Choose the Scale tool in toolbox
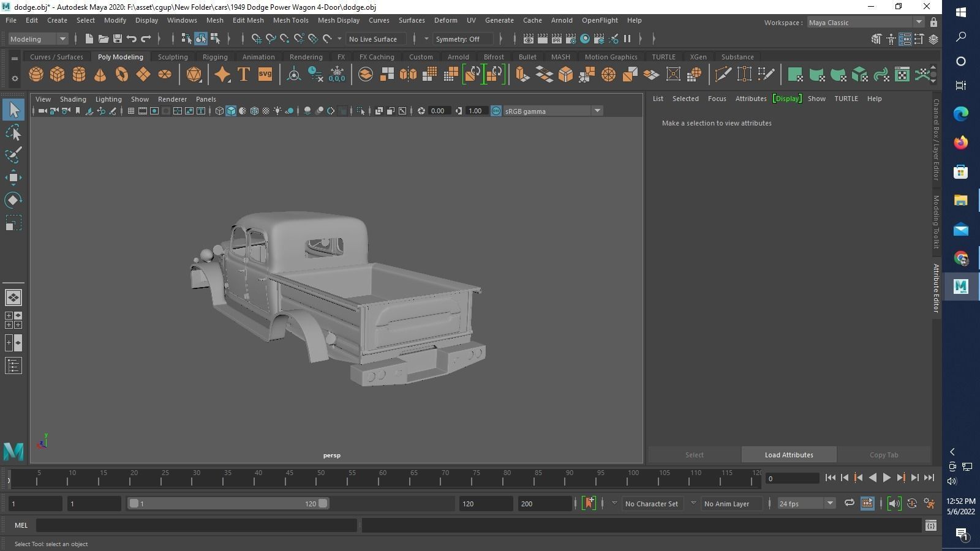The image size is (980, 551). point(13,223)
